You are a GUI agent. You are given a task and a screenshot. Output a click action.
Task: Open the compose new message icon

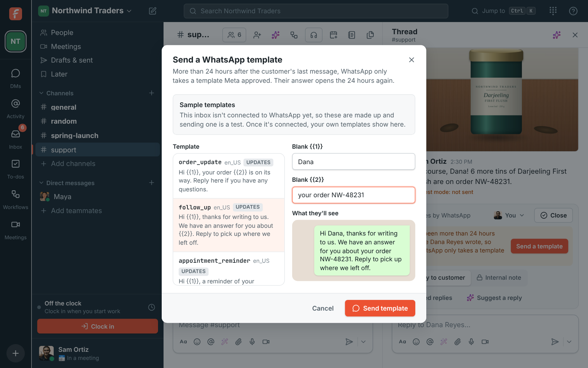click(x=153, y=11)
